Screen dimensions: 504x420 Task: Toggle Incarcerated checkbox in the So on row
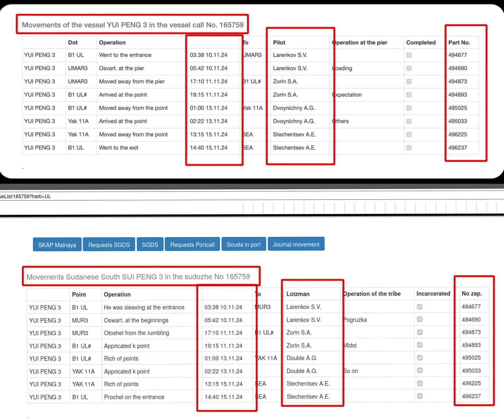click(x=420, y=370)
